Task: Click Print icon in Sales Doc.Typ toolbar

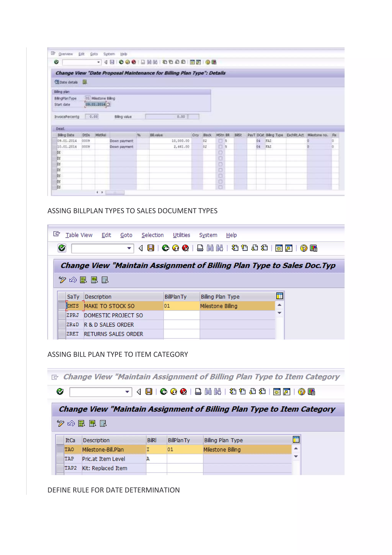Action: pos(200,248)
